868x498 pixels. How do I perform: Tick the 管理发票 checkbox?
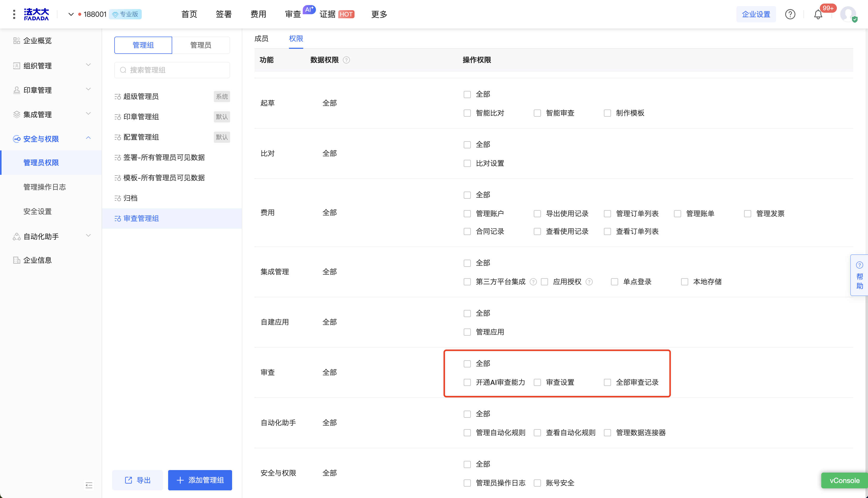coord(747,214)
